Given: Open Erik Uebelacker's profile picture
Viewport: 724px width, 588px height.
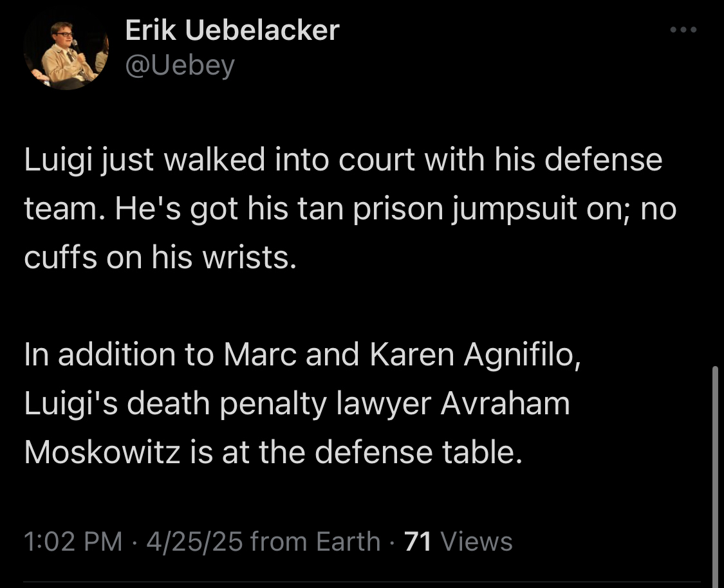Looking at the screenshot, I should [66, 49].
